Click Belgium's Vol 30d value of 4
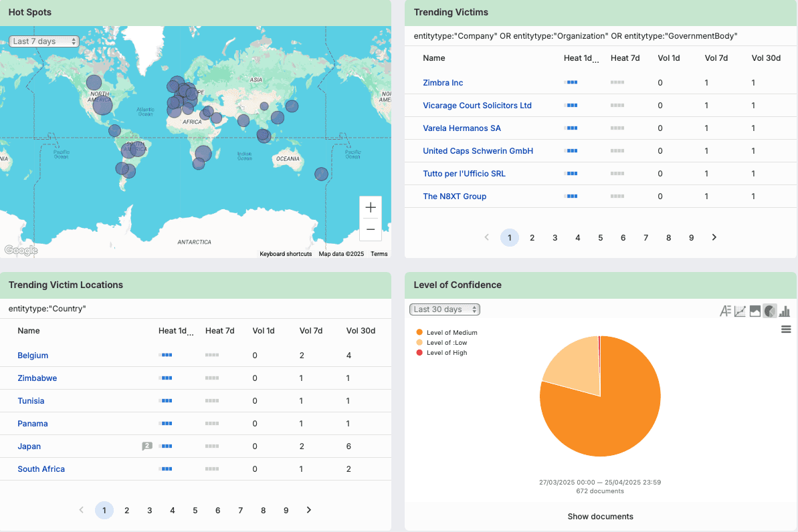The width and height of the screenshot is (798, 532). point(348,355)
